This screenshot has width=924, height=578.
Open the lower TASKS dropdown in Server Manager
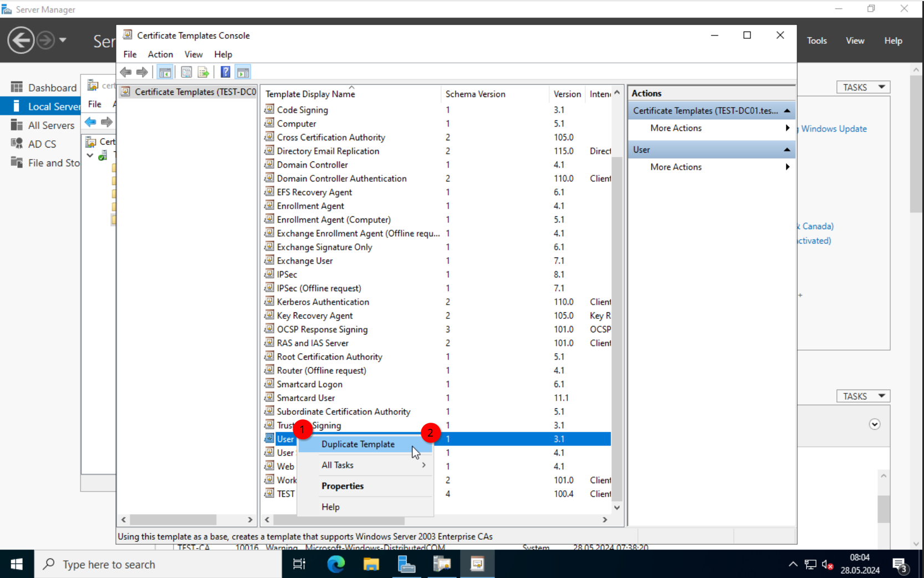pyautogui.click(x=863, y=396)
